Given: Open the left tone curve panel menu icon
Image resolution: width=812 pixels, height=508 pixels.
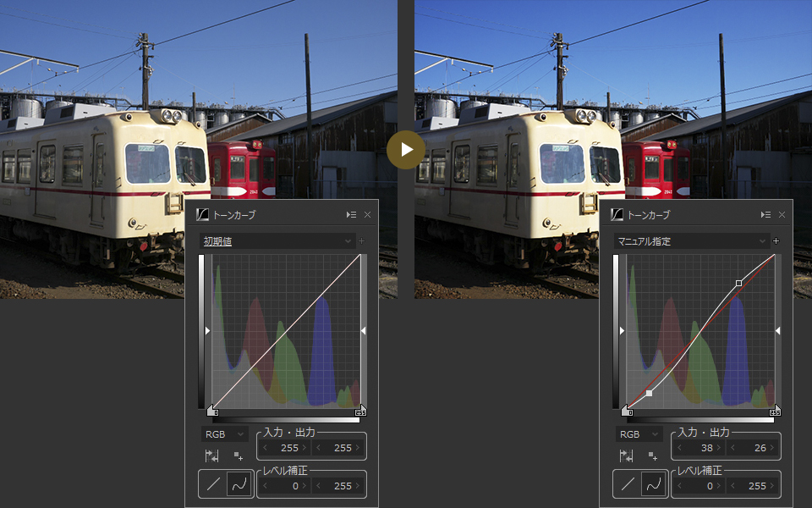Looking at the screenshot, I should [351, 215].
